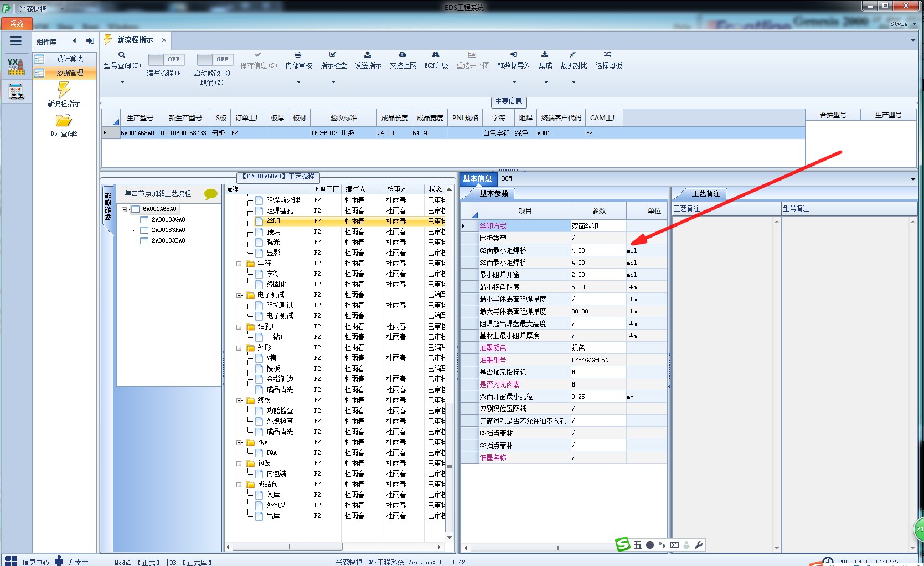Click the 发送指示 upload icon
This screenshot has height=566, width=924.
(x=368, y=55)
